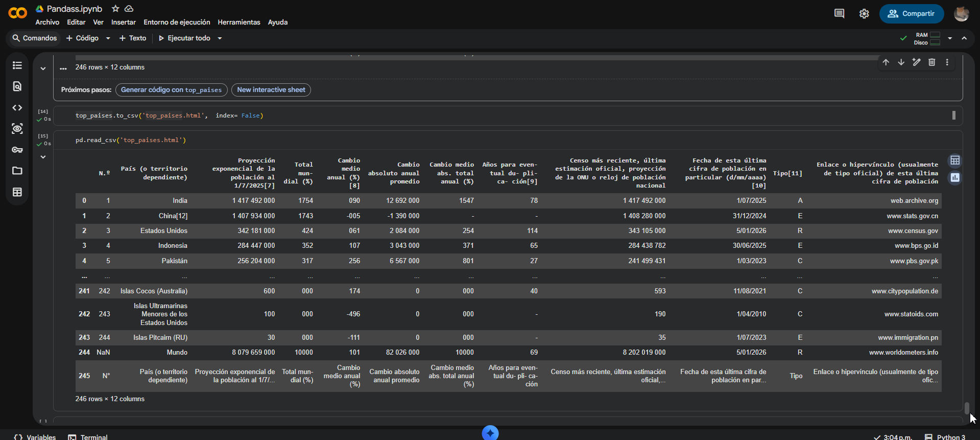Delete the cell using the trash icon
This screenshot has width=980, height=440.
931,62
